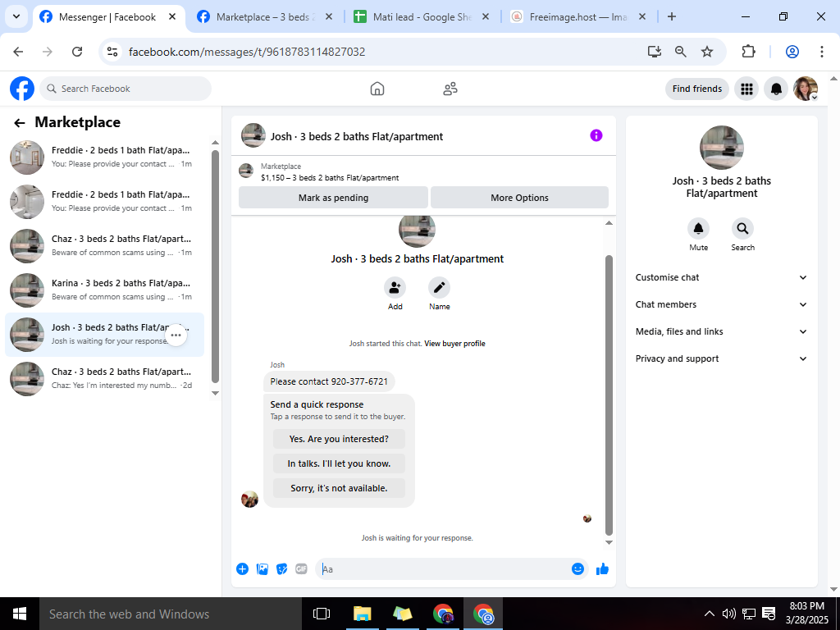The image size is (840, 630).
Task: Open more actions plus icon in composer
Action: click(x=242, y=569)
